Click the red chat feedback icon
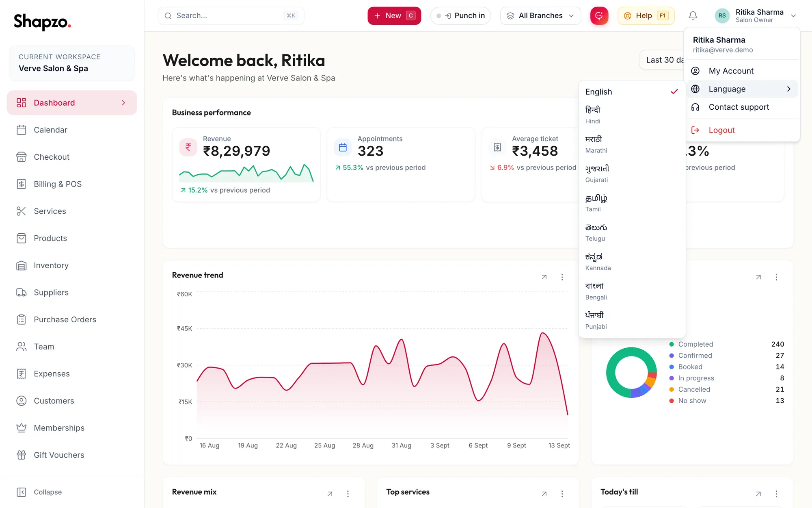This screenshot has height=508, width=812. pyautogui.click(x=599, y=16)
